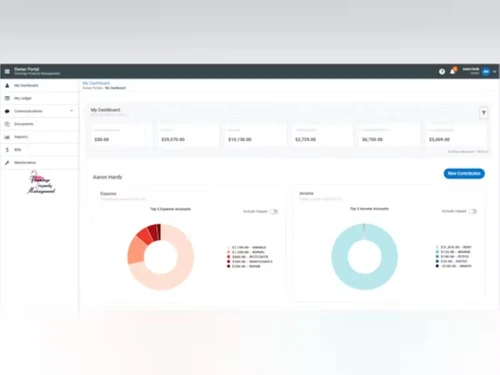Image resolution: width=500 pixels, height=375 pixels.
Task: Click the $29,570.00 summary card
Action: pyautogui.click(x=188, y=135)
